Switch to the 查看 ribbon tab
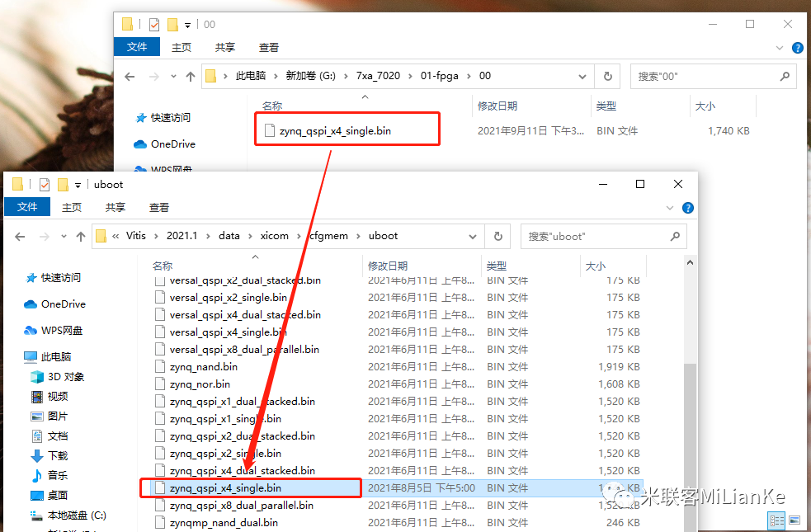This screenshot has height=532, width=811. [158, 207]
